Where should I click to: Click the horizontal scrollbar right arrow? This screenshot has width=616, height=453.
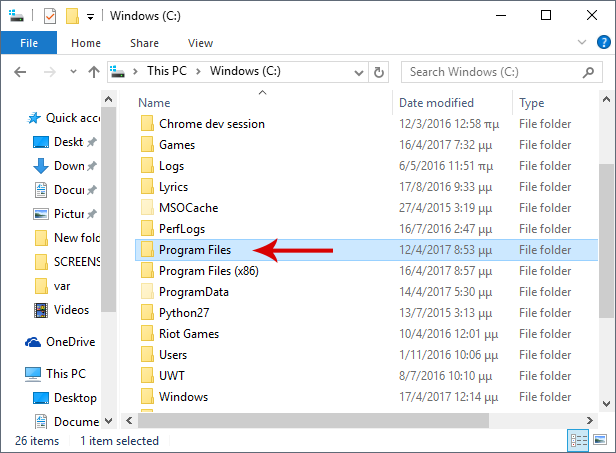(x=590, y=421)
